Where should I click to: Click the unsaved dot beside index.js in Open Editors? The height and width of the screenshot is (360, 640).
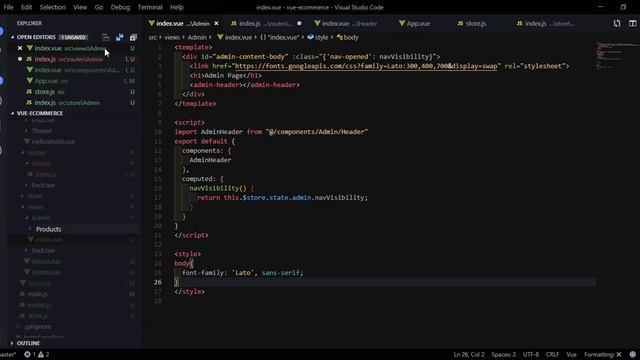(x=20, y=59)
